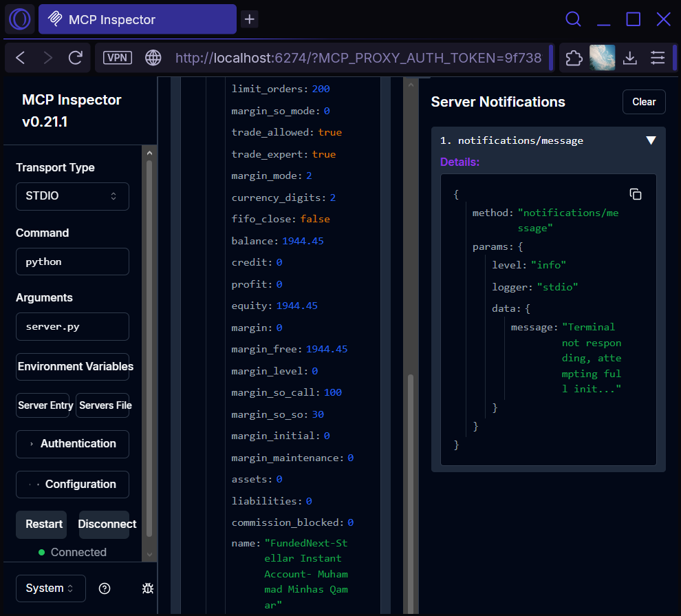Open the bug report icon

click(x=148, y=588)
